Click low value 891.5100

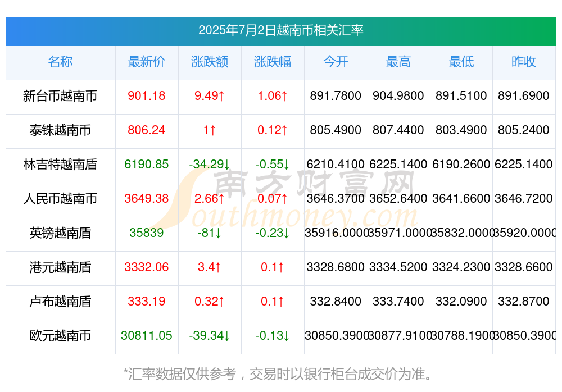coord(461,96)
